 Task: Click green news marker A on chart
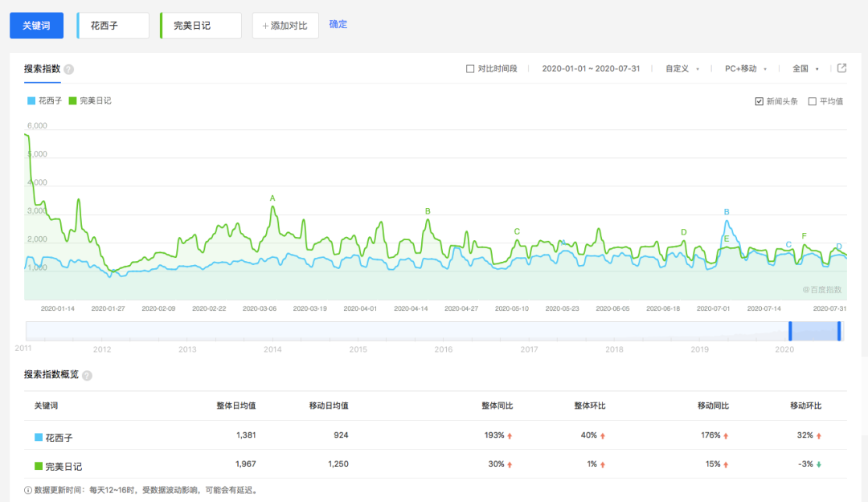(x=272, y=198)
